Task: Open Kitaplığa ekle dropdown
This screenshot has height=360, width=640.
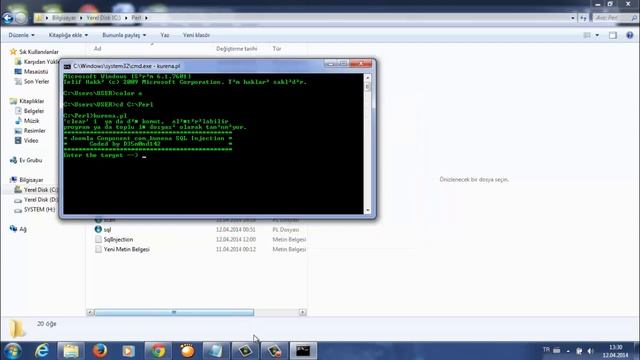Action: click(x=68, y=35)
